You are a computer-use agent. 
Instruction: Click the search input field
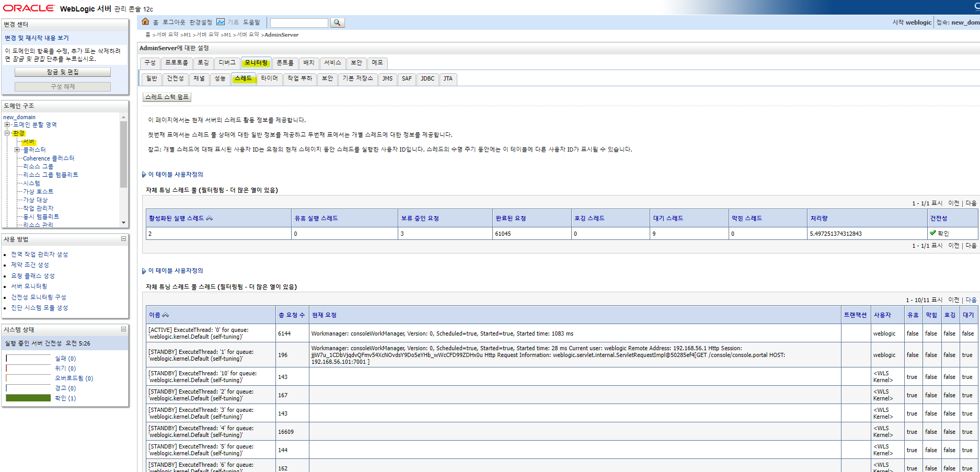(x=299, y=23)
